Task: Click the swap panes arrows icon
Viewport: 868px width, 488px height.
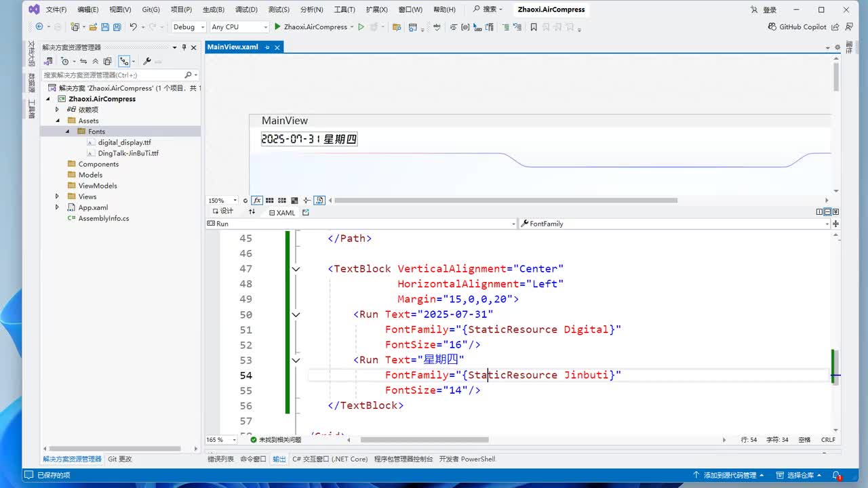Action: click(252, 212)
